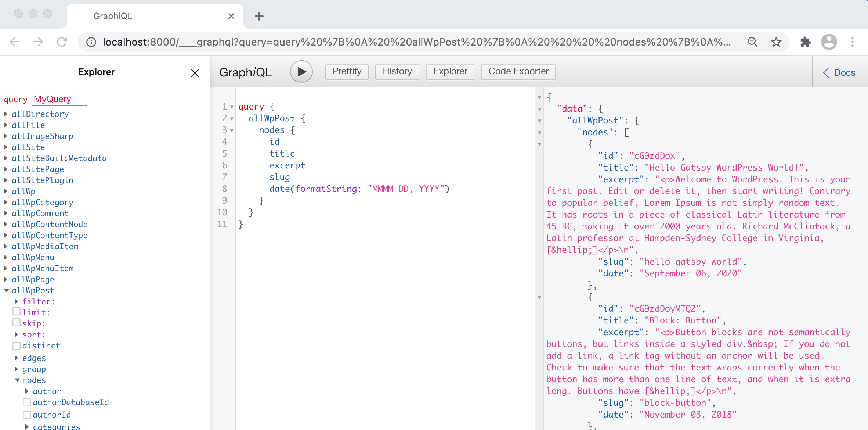Expand allWpContentType node
Viewport: 868px width, 430px height.
(x=6, y=235)
